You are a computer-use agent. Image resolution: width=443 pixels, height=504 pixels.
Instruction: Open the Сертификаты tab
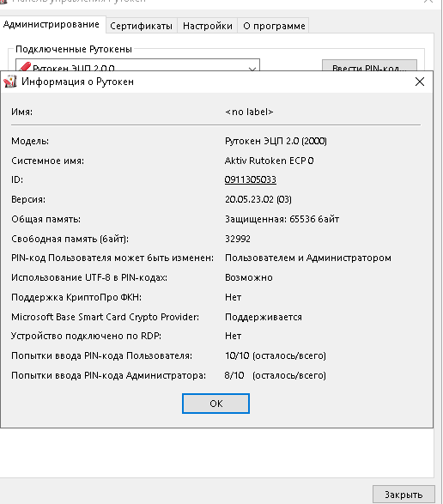click(141, 26)
